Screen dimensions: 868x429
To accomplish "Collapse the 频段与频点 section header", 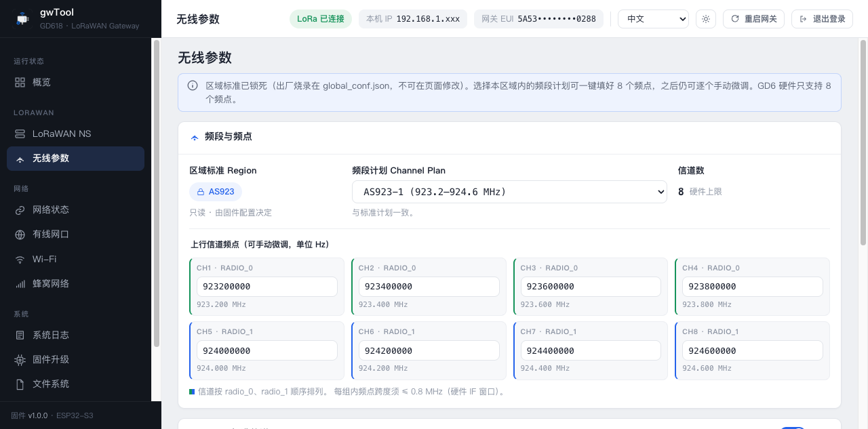I will tap(509, 137).
